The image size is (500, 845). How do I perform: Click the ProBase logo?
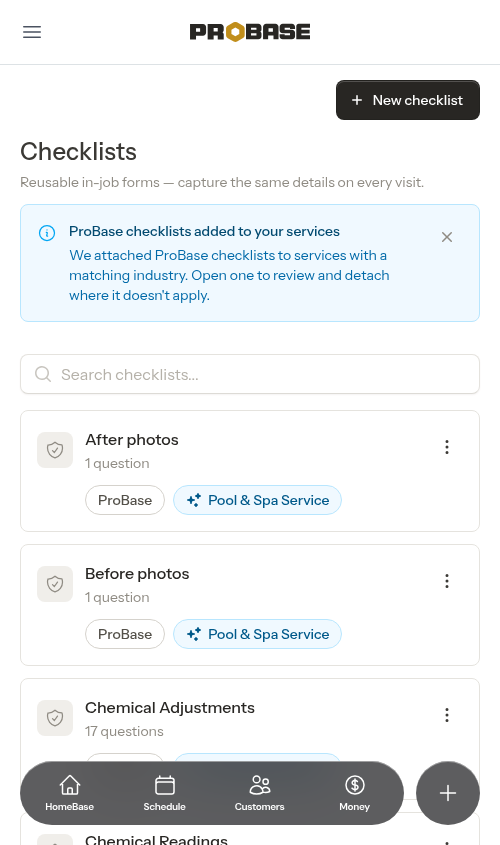click(250, 32)
